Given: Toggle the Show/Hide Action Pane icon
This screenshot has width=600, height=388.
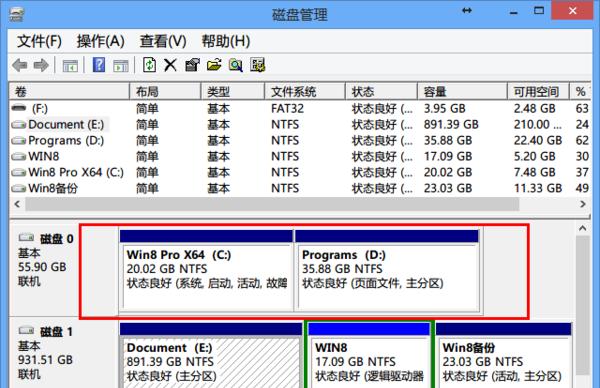Looking at the screenshot, I should [121, 65].
